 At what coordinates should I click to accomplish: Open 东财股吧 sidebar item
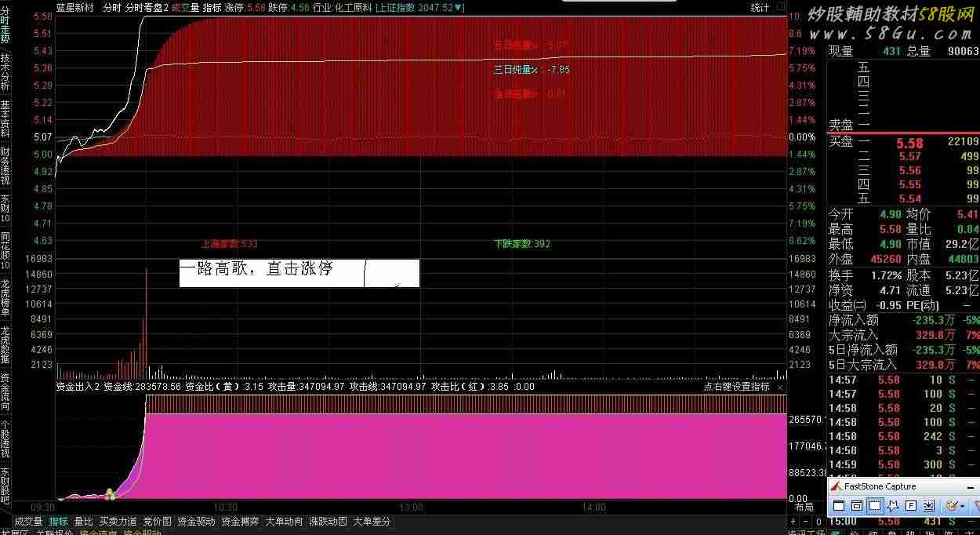click(5, 486)
